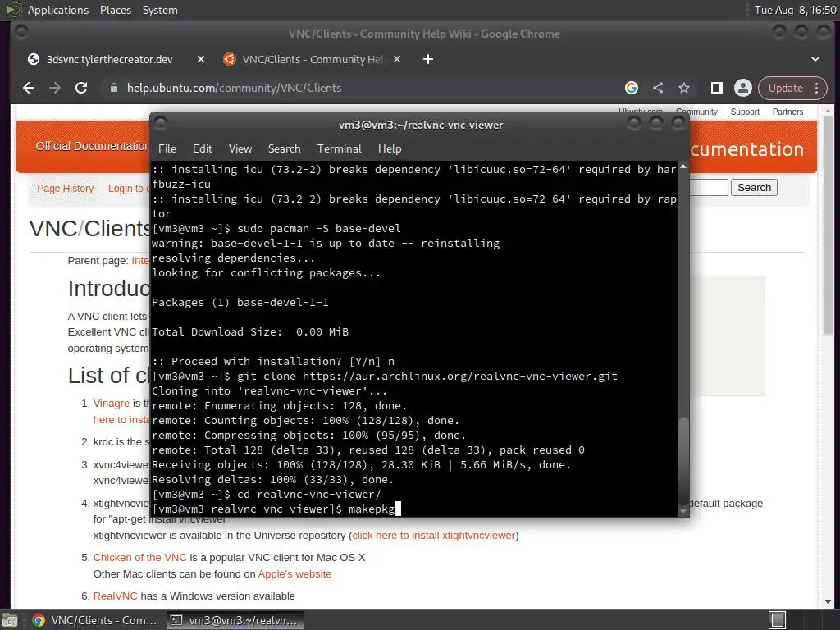
Task: Expand the tab search chevron in Chrome
Action: click(x=815, y=59)
